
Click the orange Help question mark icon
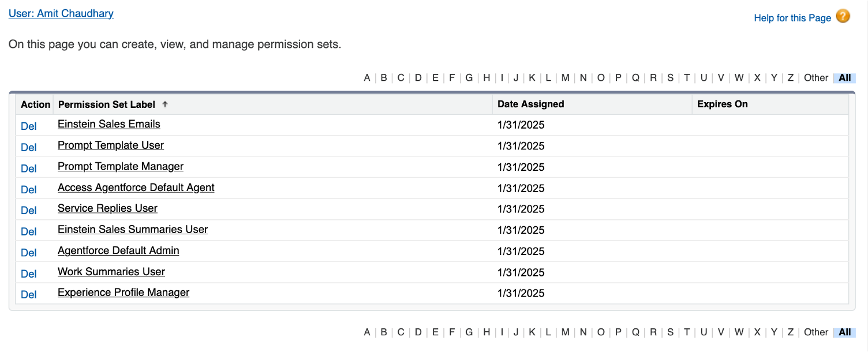843,17
